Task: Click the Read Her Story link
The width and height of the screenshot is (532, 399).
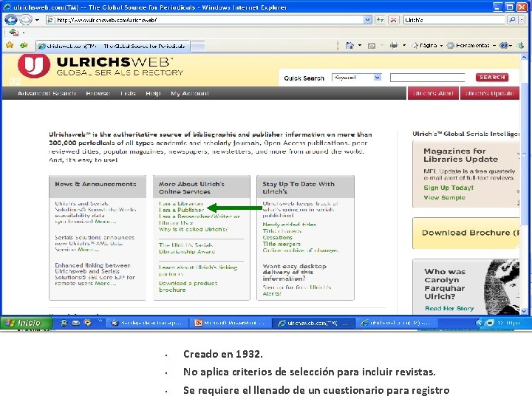Action: [x=449, y=308]
